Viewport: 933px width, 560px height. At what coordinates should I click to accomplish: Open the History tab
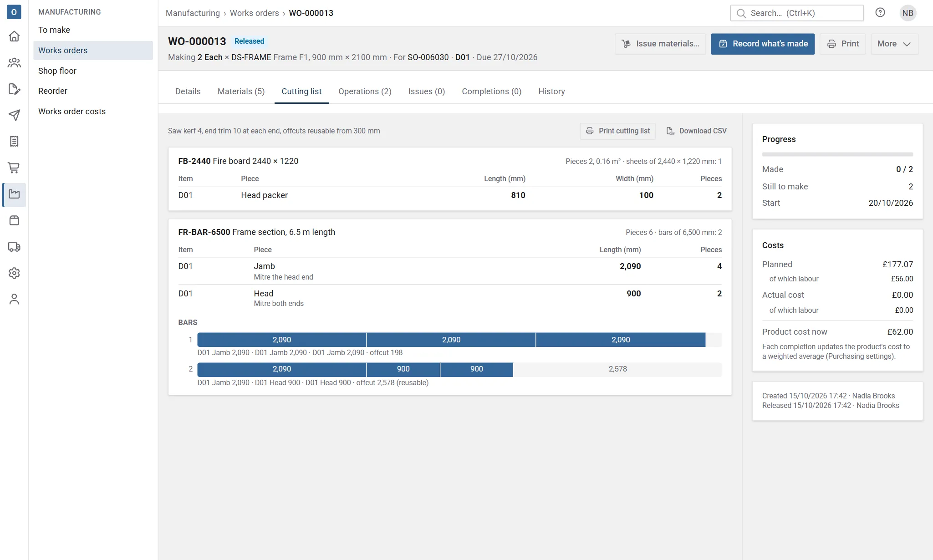pos(551,92)
